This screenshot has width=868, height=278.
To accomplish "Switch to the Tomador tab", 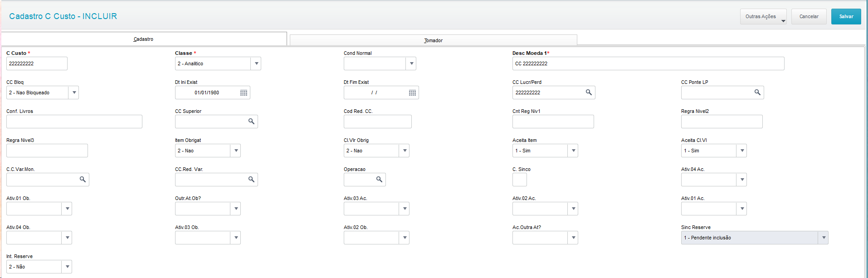I will coord(433,40).
